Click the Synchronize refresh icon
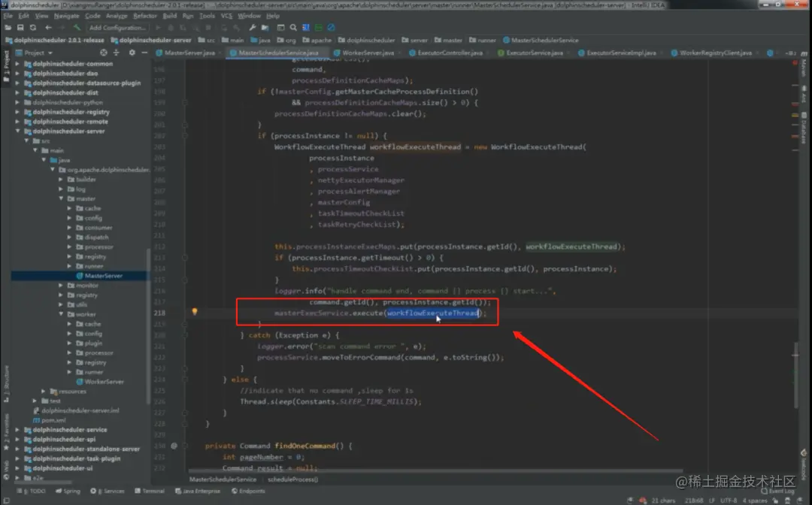The width and height of the screenshot is (812, 505). click(x=33, y=27)
